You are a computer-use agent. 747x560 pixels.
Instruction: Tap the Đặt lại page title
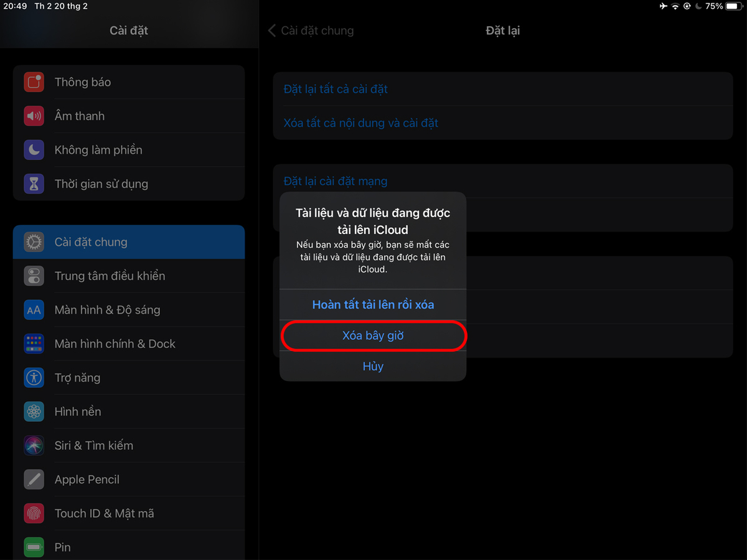tap(503, 30)
